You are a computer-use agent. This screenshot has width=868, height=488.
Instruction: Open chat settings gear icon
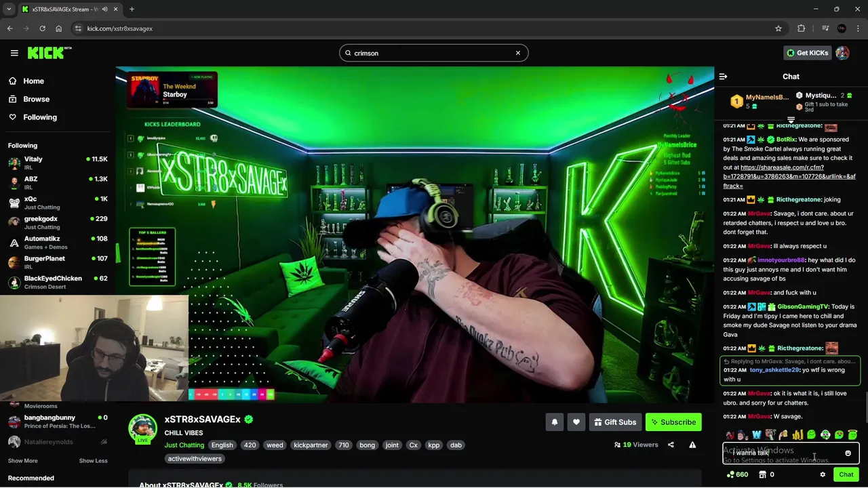coord(823,474)
